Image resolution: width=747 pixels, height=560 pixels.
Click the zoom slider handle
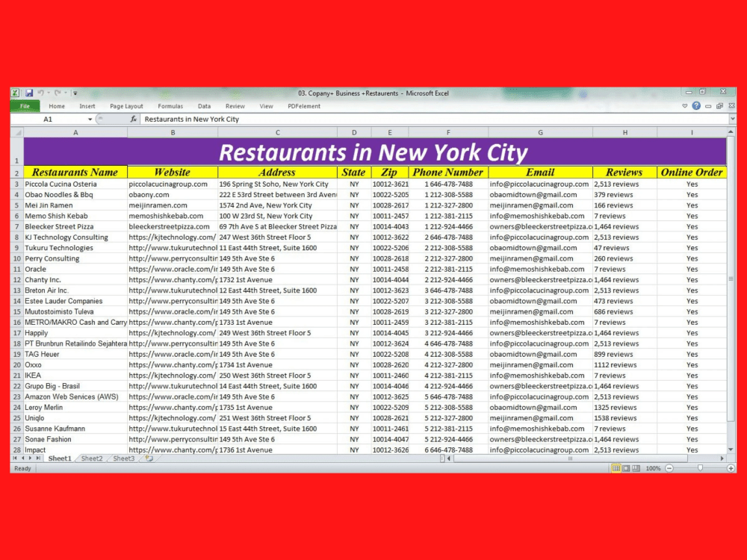(x=700, y=469)
